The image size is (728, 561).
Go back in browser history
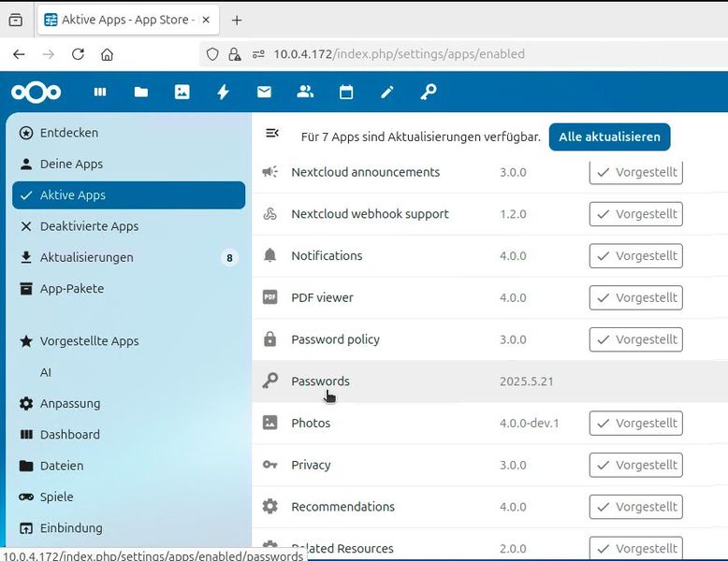click(x=19, y=54)
